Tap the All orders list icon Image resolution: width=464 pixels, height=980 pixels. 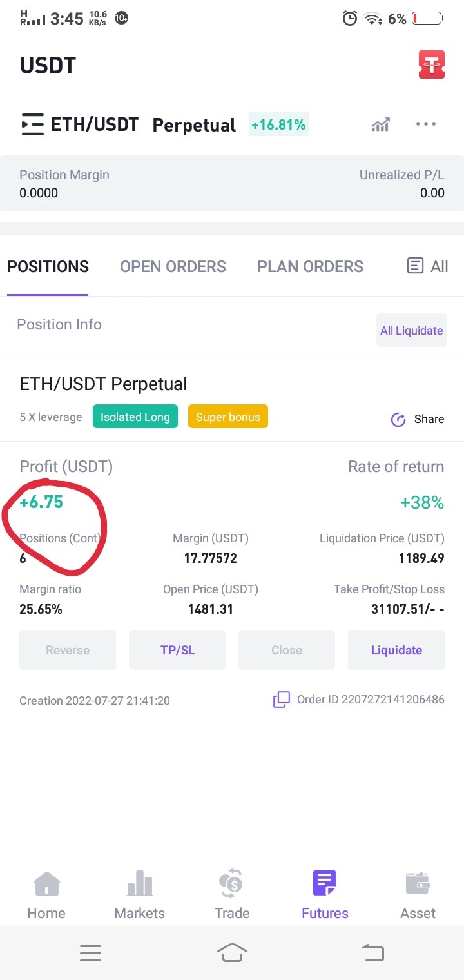point(416,266)
